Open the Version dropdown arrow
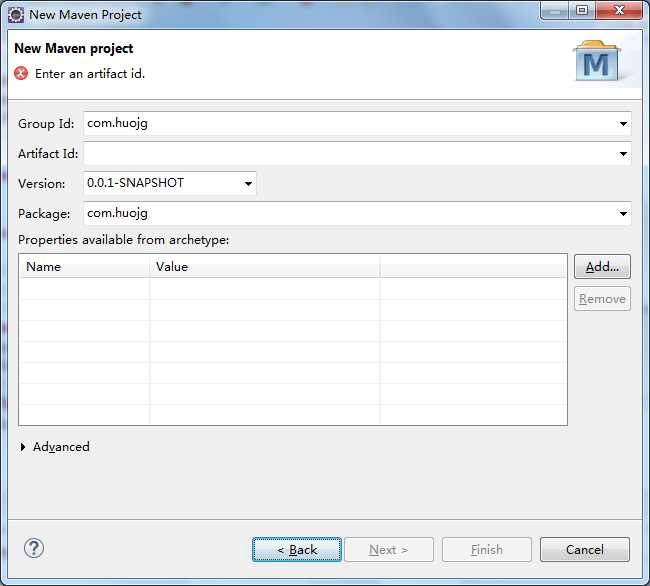Screen dimensions: 650x586 coord(248,183)
